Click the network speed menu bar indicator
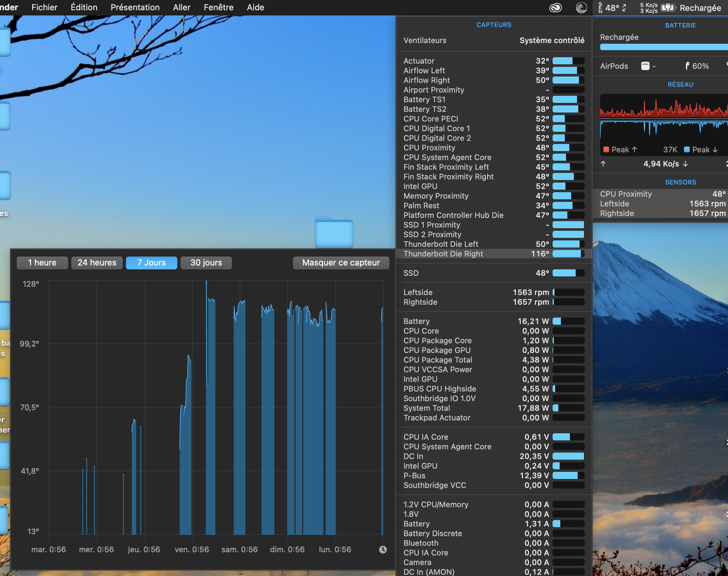Viewport: 728px width, 576px height. (x=649, y=7)
